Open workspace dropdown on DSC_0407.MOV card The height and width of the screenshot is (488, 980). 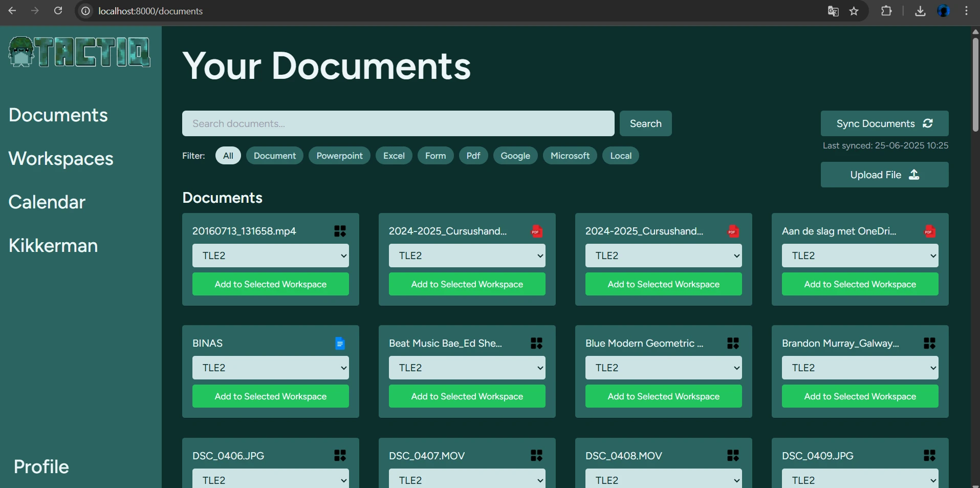click(x=467, y=479)
